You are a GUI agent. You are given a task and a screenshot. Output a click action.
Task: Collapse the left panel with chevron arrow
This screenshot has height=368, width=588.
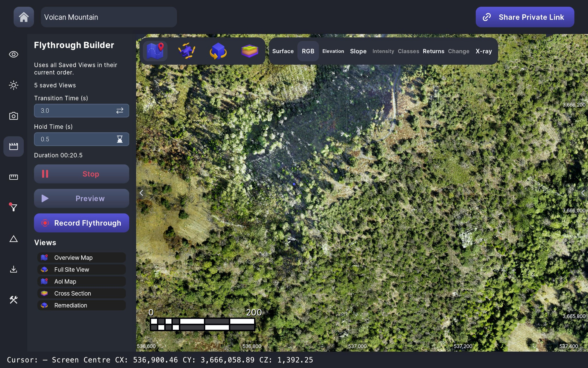[141, 193]
